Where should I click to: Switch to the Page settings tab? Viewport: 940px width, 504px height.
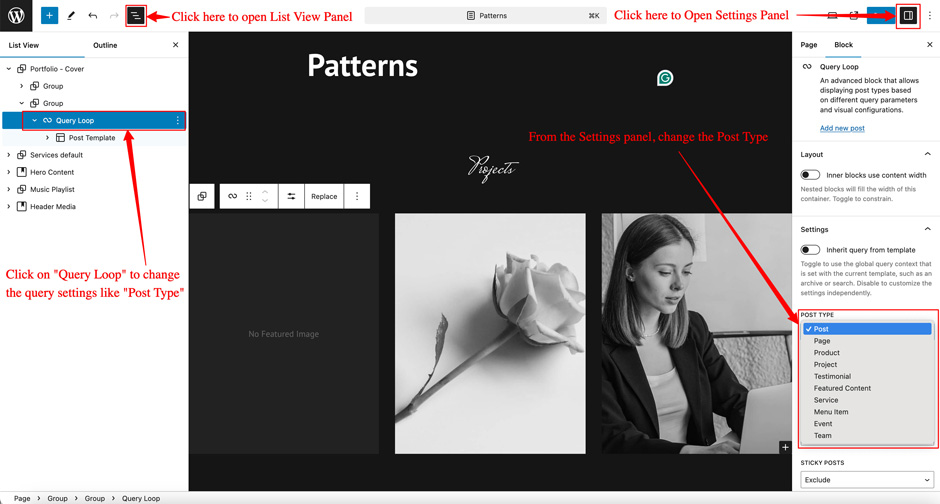[x=809, y=45]
